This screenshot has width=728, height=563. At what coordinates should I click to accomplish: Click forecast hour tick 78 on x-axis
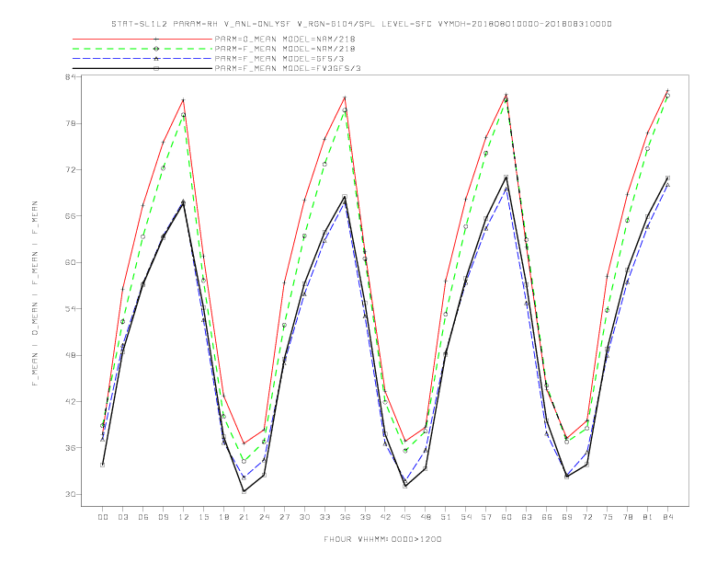pyautogui.click(x=628, y=517)
